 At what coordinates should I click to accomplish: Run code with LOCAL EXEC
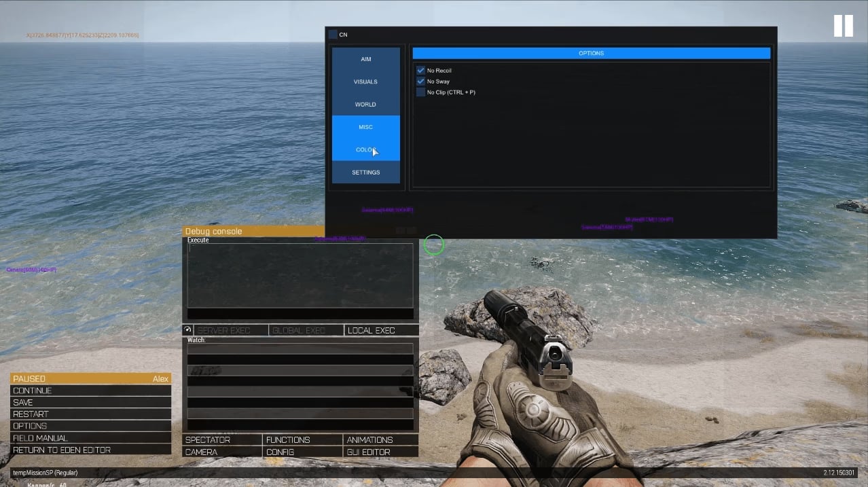click(382, 330)
